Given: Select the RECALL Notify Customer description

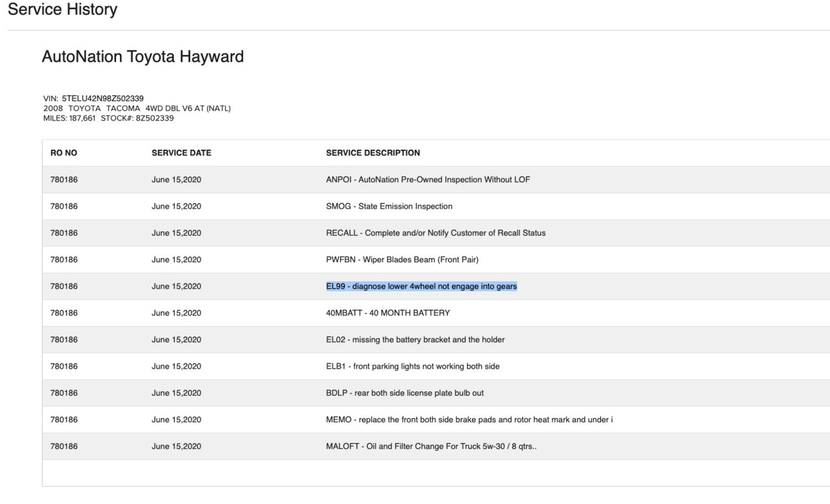Looking at the screenshot, I should click(x=436, y=233).
